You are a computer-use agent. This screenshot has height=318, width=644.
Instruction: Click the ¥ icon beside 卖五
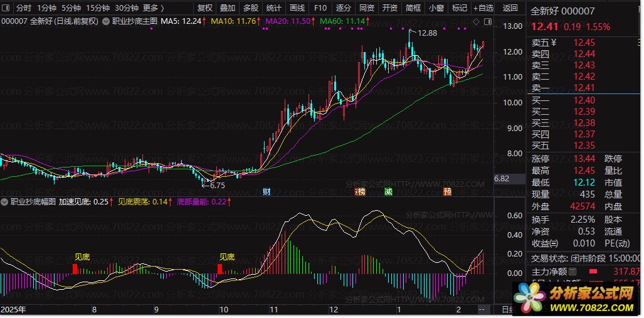tap(553, 42)
